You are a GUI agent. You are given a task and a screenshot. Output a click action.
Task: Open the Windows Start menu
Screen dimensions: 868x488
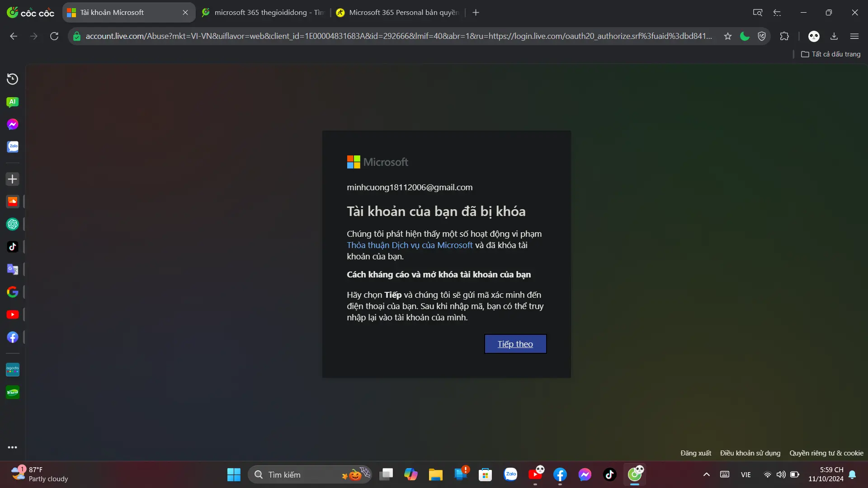[x=234, y=474]
